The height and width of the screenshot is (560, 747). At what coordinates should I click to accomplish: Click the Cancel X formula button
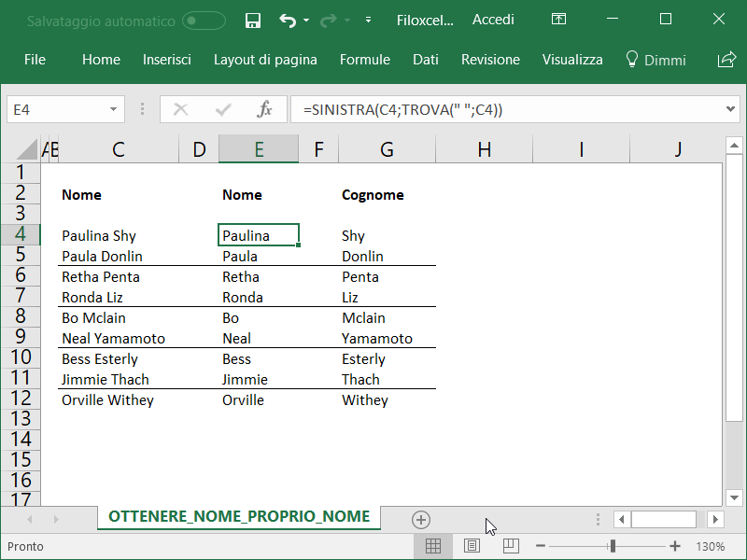point(180,109)
